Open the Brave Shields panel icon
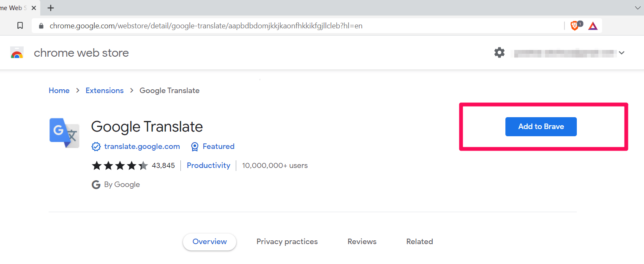The image size is (644, 264). pyautogui.click(x=575, y=25)
